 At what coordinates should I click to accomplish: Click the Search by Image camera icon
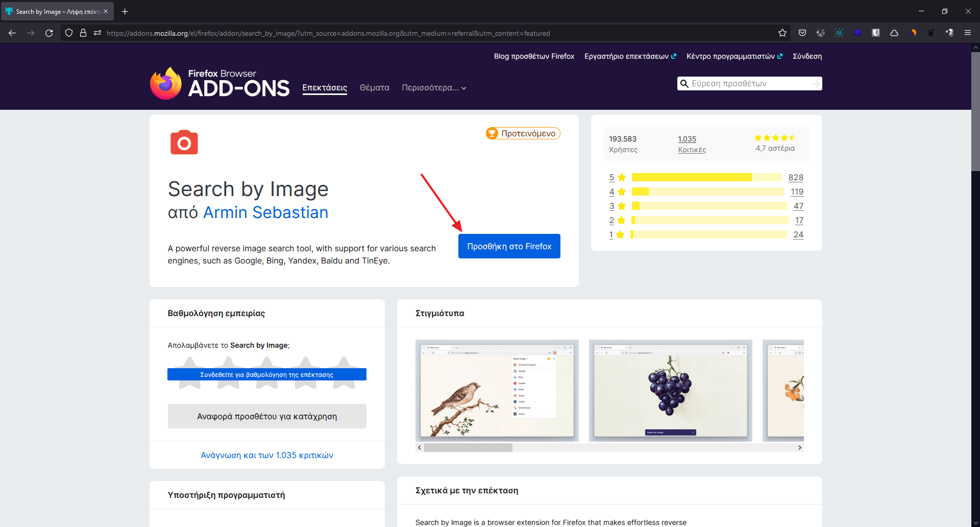pos(184,142)
